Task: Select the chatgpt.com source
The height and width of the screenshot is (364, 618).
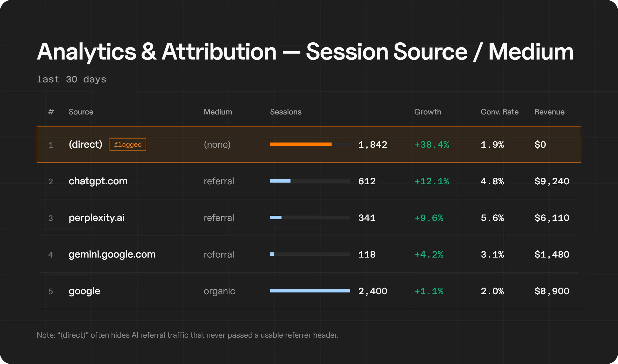Action: coord(98,181)
